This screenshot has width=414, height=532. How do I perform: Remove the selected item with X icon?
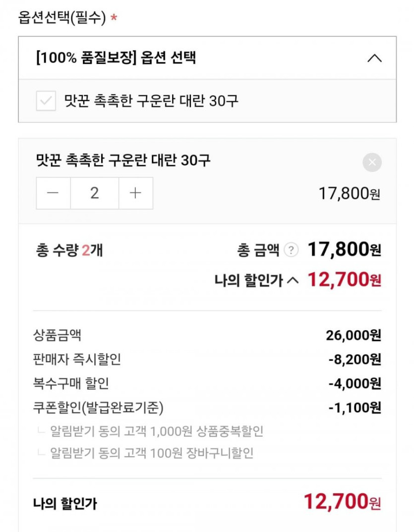tap(372, 162)
